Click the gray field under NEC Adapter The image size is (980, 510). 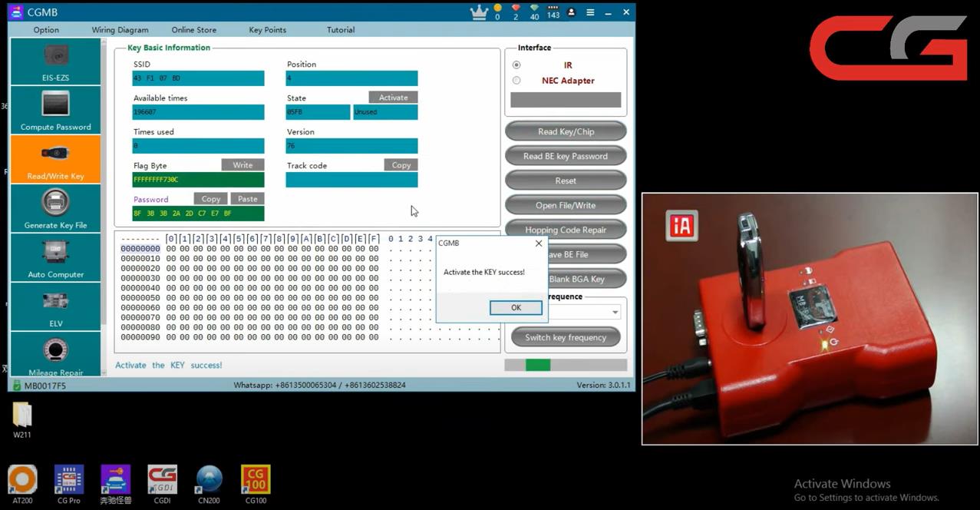tap(566, 100)
